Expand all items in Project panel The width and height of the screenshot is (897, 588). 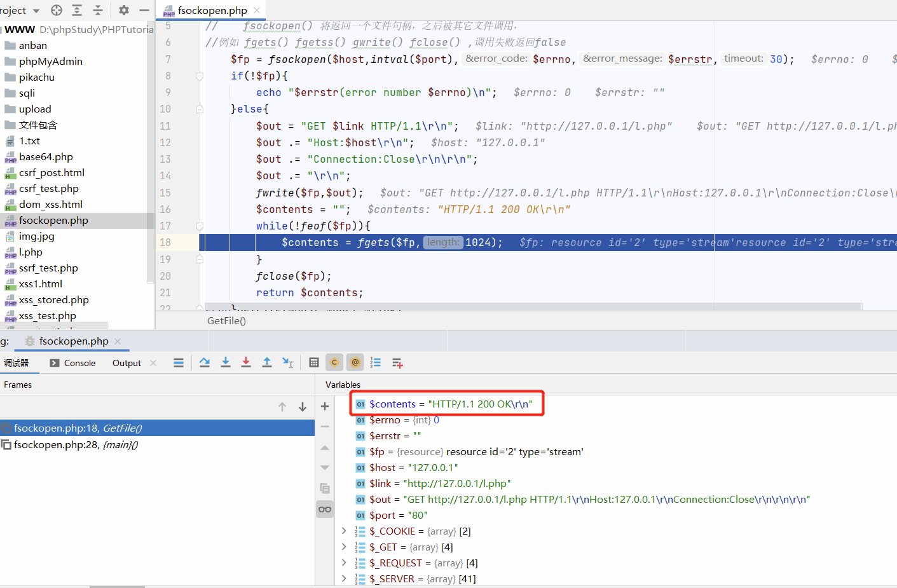[x=77, y=10]
